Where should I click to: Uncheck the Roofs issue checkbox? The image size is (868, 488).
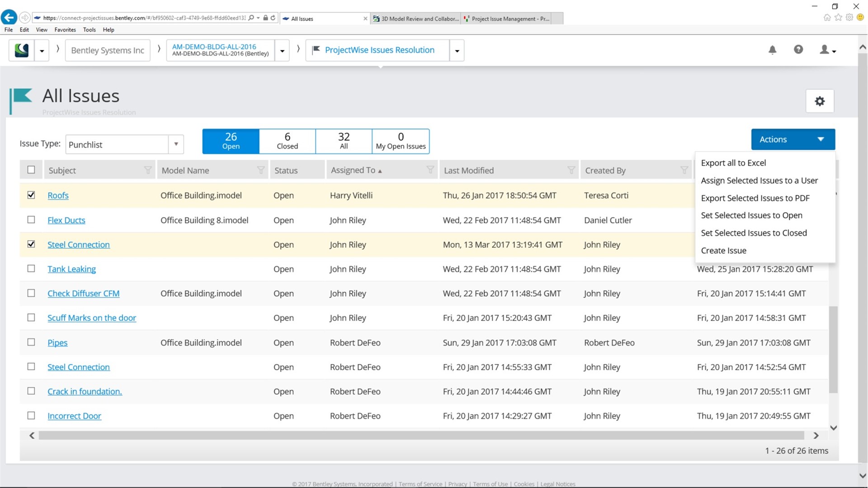31,195
